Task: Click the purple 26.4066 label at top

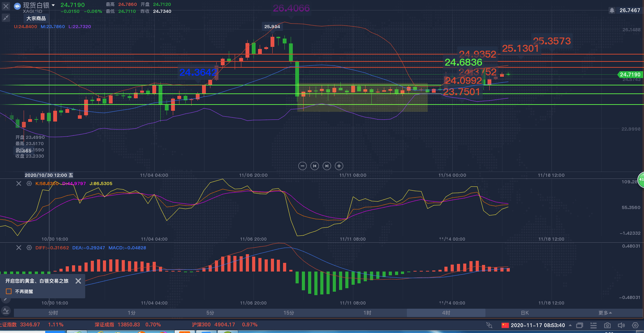Action: 291,8
